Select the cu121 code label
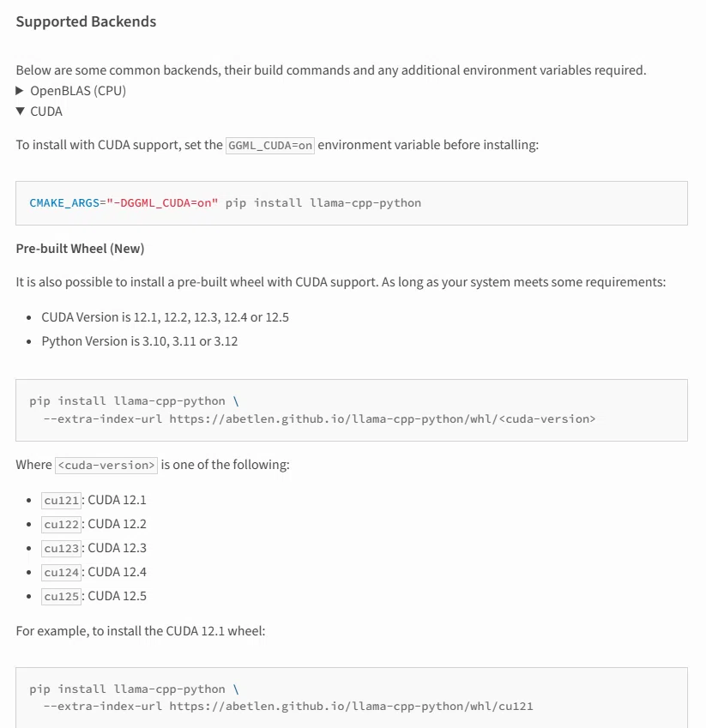The image size is (706, 728). click(x=61, y=501)
